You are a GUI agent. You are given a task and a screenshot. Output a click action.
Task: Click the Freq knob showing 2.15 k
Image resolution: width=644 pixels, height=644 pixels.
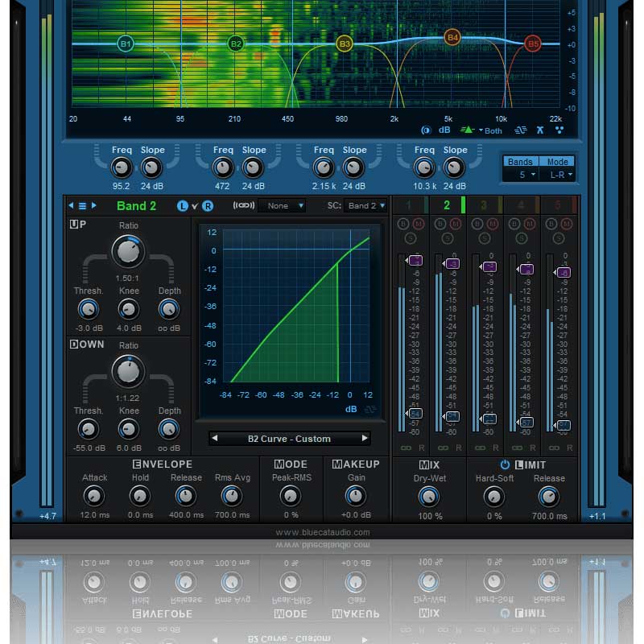324,167
